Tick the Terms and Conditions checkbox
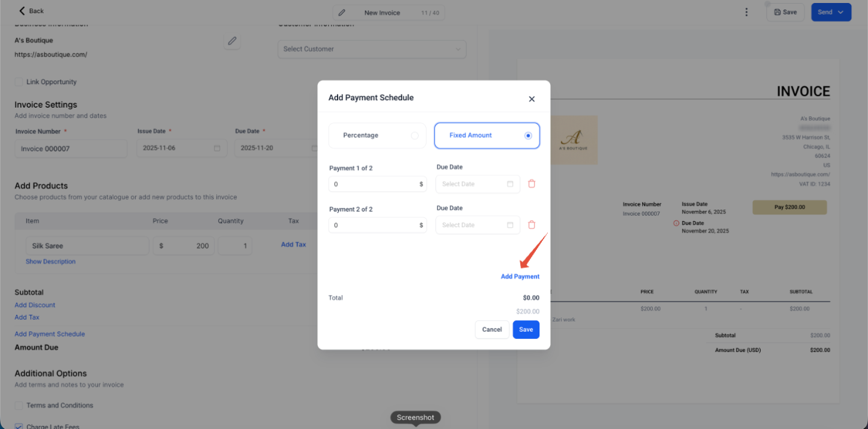Screen dimensions: 868x429 [19, 405]
